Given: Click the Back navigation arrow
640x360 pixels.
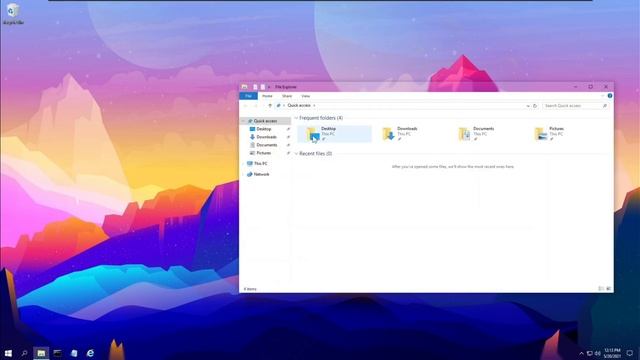Looking at the screenshot, I should [246, 106].
